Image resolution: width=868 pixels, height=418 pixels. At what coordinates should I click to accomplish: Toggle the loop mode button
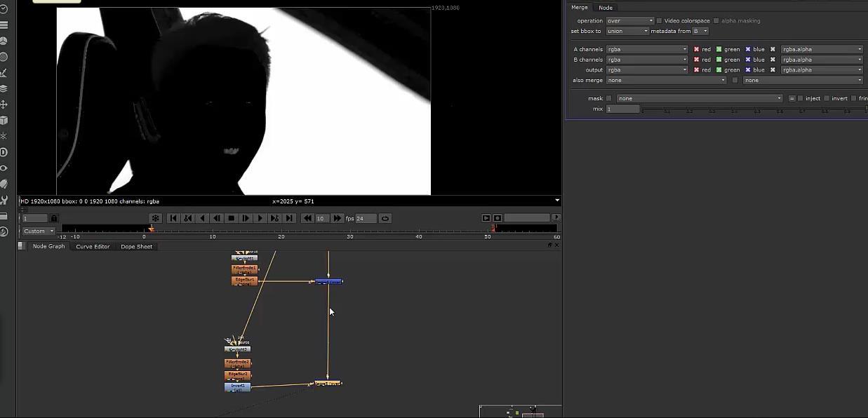tap(385, 218)
